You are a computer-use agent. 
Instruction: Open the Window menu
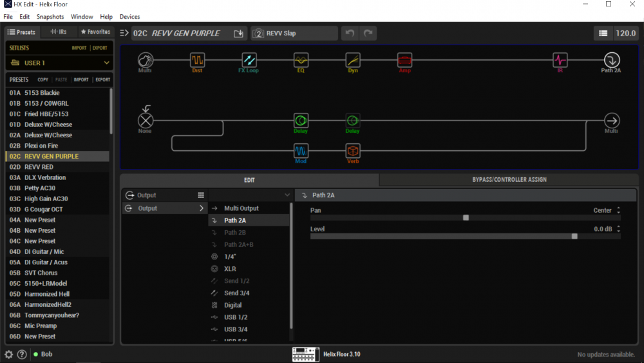82,17
